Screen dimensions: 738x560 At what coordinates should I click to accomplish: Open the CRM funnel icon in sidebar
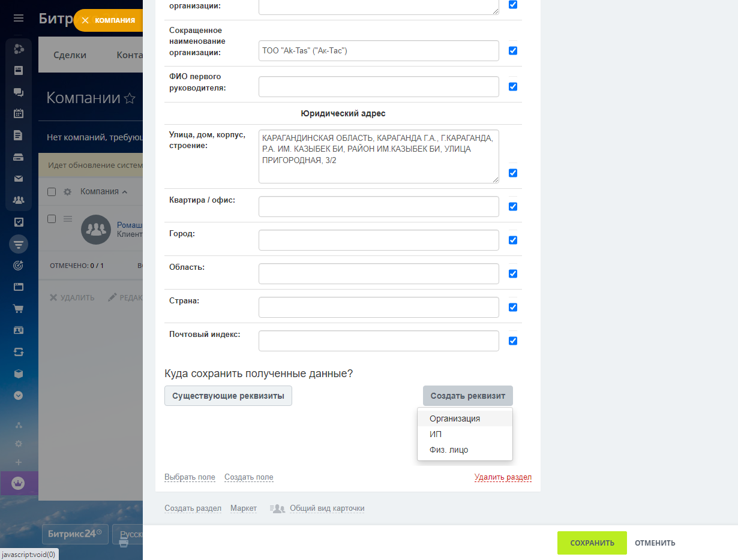[x=19, y=244]
